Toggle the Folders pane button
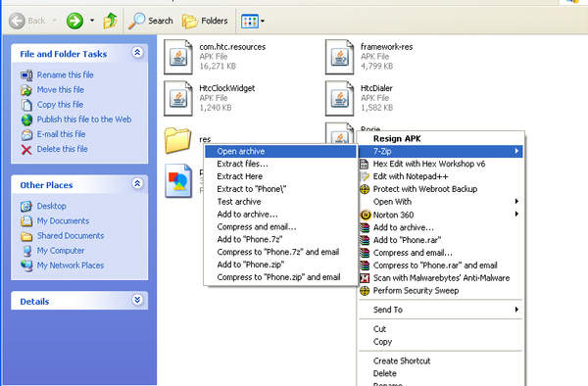The width and height of the screenshot is (588, 386). (x=205, y=21)
